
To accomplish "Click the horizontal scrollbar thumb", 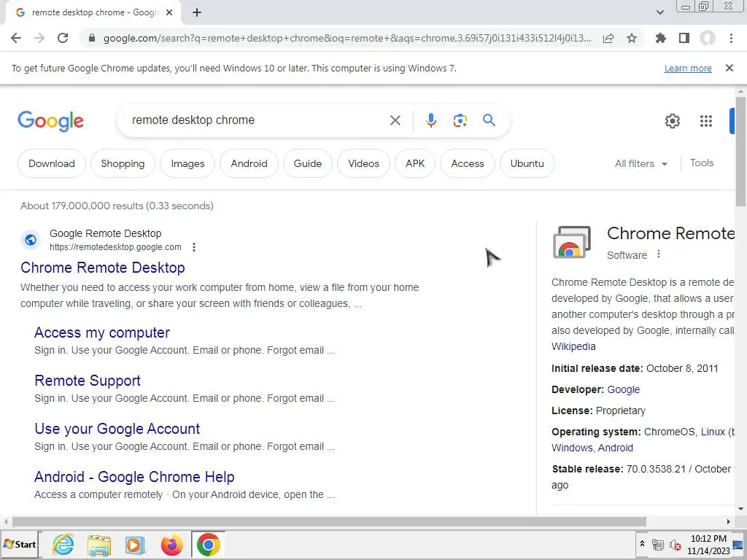I will [x=329, y=521].
